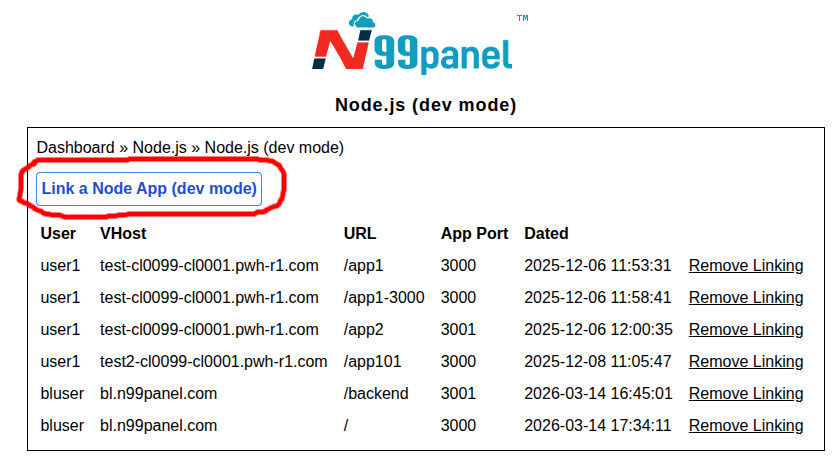Click the URL column header
Image resolution: width=840 pixels, height=457 pixels.
click(359, 234)
